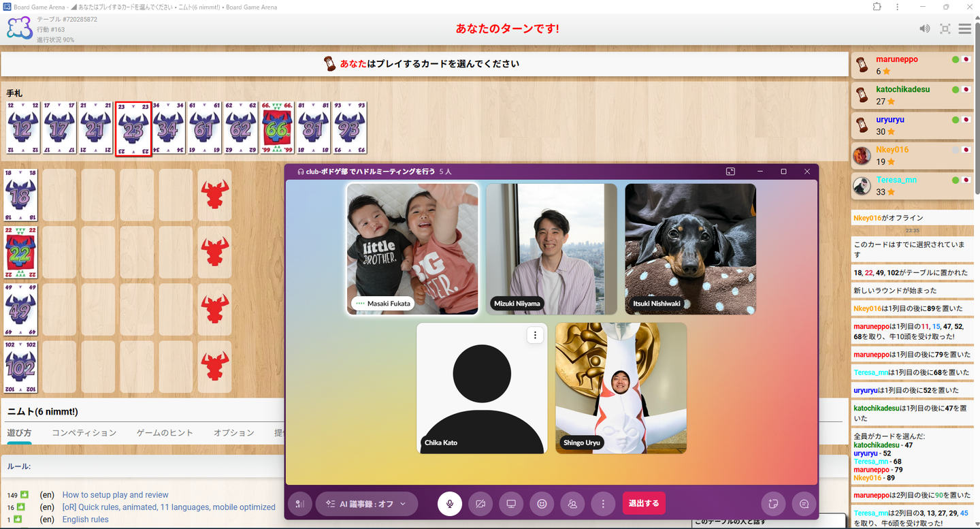The width and height of the screenshot is (980, 529).
Task: Select the highlighted card 23
Action: (x=133, y=128)
